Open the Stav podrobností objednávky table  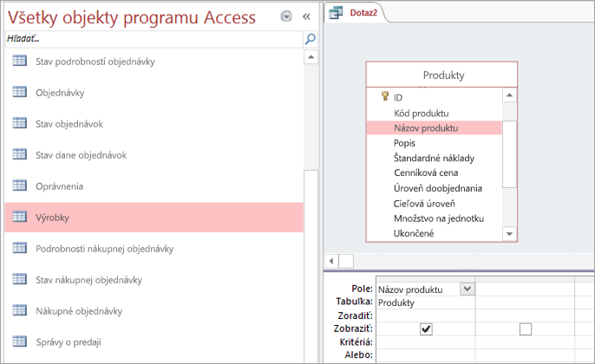(x=154, y=61)
